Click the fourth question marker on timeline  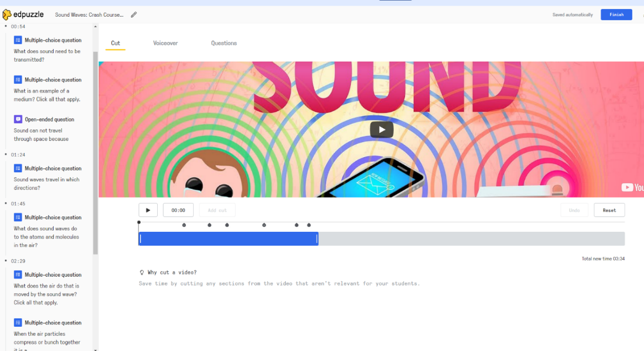(x=264, y=225)
